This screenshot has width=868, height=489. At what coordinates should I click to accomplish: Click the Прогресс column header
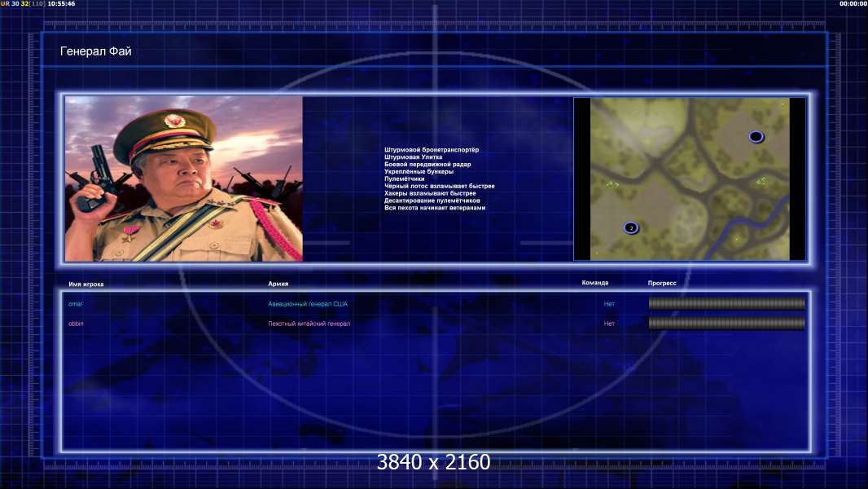pyautogui.click(x=662, y=283)
